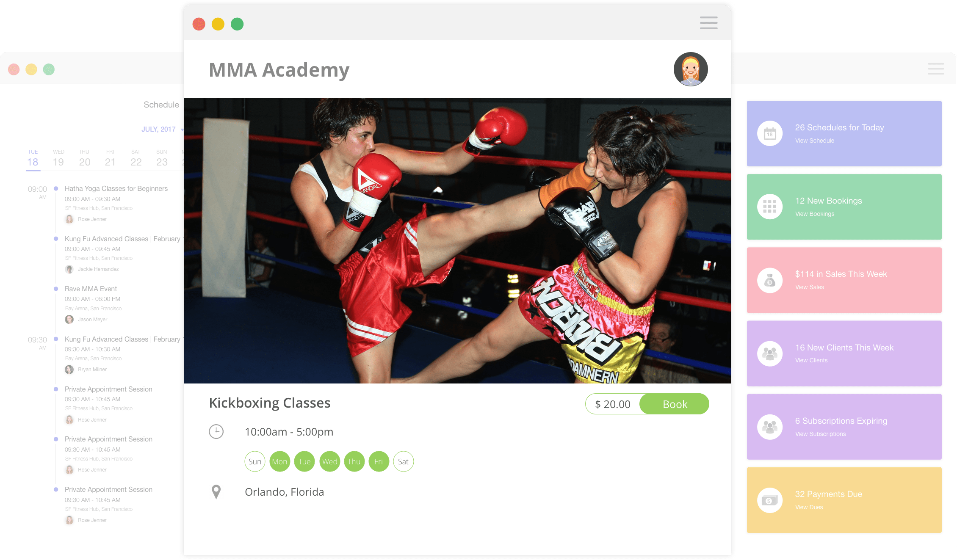
Task: Click the user profile avatar
Action: click(x=691, y=69)
